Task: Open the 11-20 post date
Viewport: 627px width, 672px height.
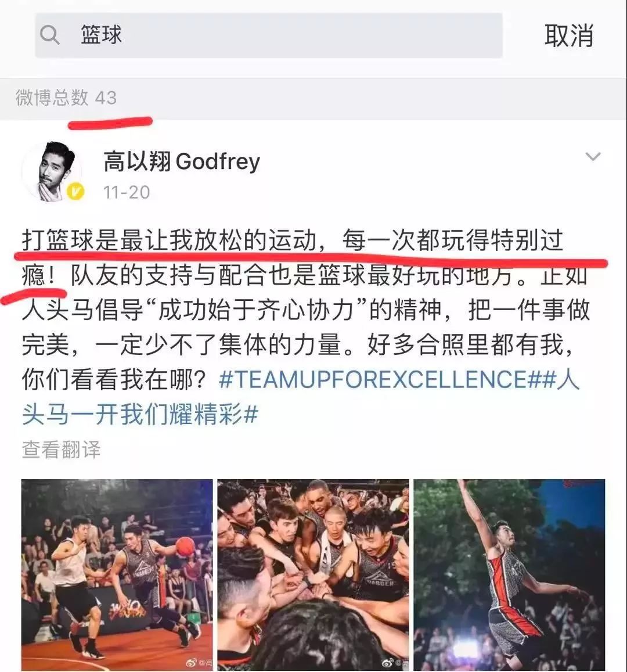Action: (x=127, y=192)
